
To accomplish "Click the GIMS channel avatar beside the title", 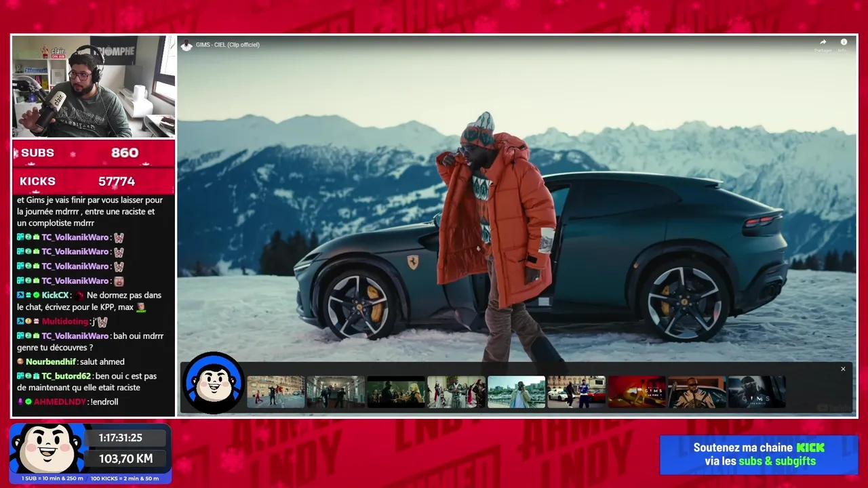I will tap(186, 45).
